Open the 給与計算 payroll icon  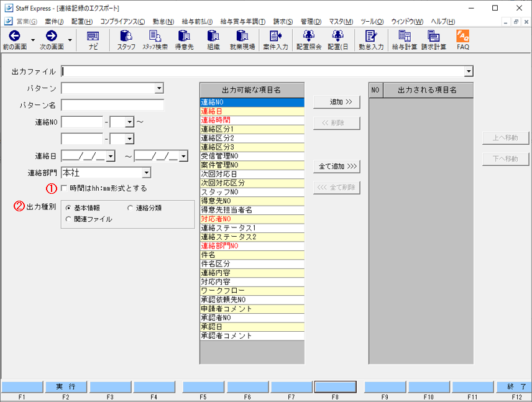pos(405,40)
